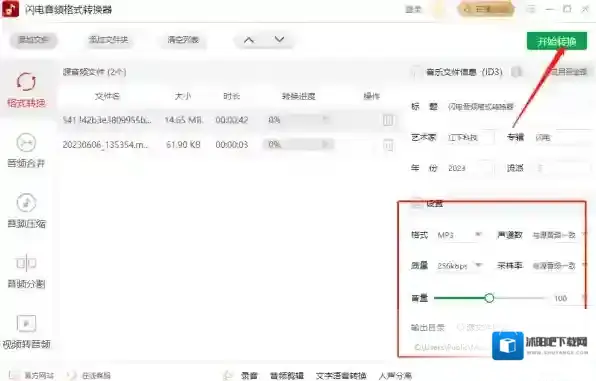
Task: Click the 00:00:42 duration cell
Action: pyautogui.click(x=231, y=120)
